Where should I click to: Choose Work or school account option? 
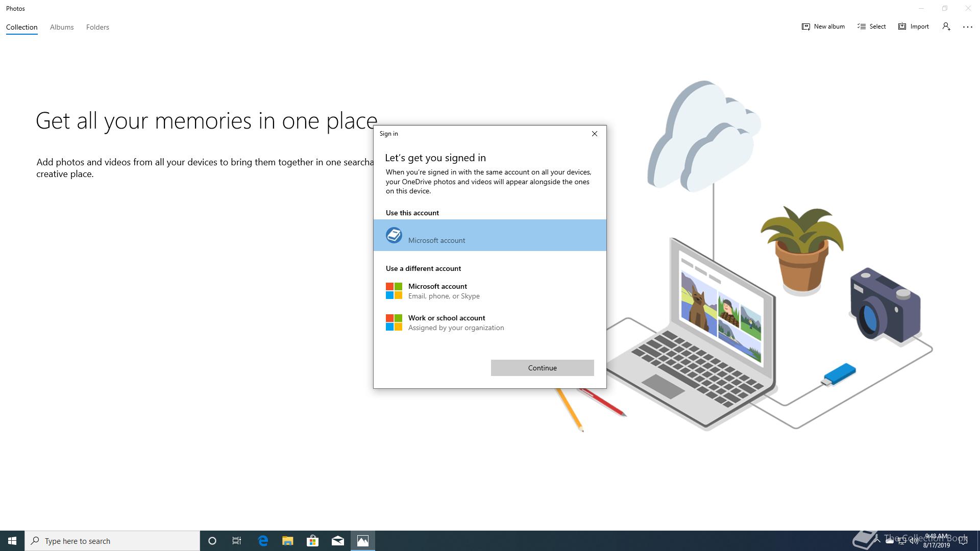(490, 322)
